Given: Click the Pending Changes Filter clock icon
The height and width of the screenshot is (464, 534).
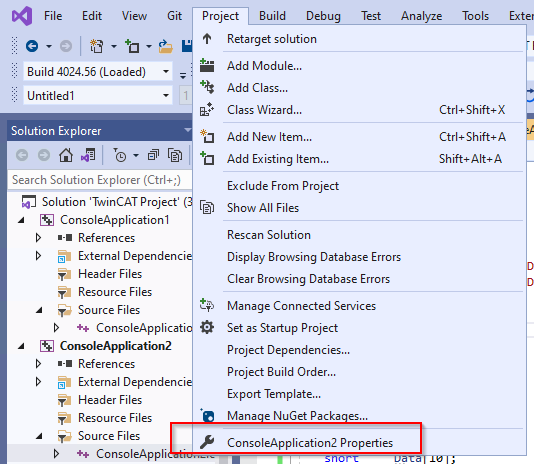Looking at the screenshot, I should 120,155.
